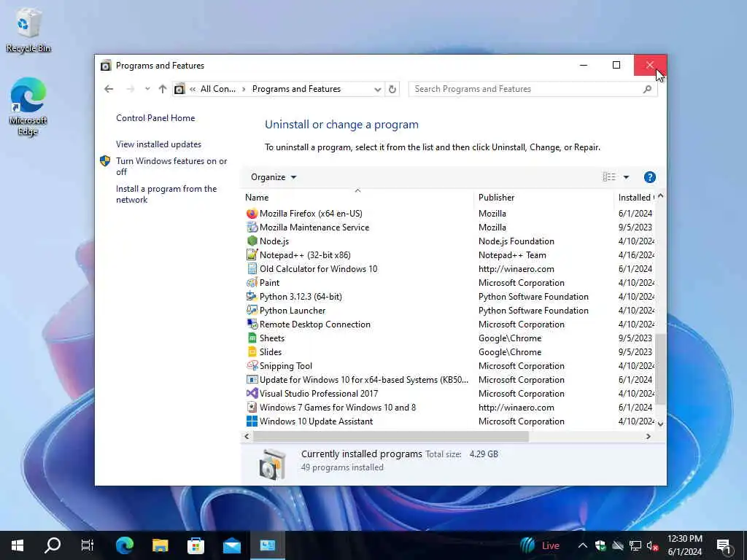This screenshot has width=747, height=560.
Task: Open Microsoft Store from taskbar
Action: [196, 545]
